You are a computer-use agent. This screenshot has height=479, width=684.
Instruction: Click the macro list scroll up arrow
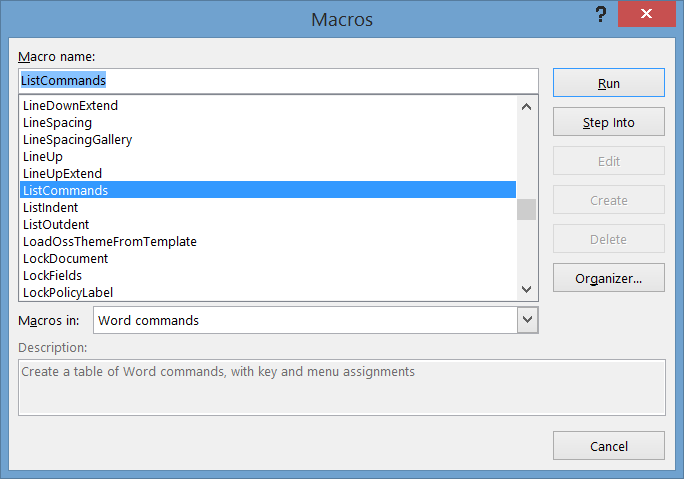[x=527, y=106]
